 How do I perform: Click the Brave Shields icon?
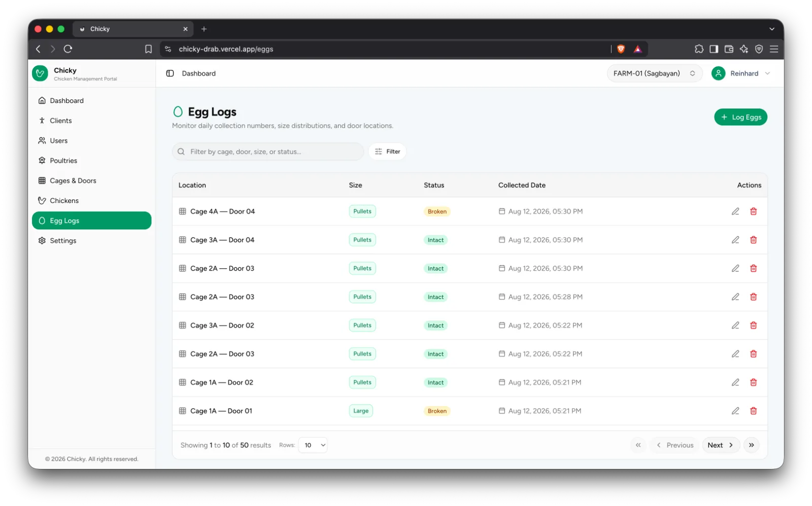(x=621, y=49)
